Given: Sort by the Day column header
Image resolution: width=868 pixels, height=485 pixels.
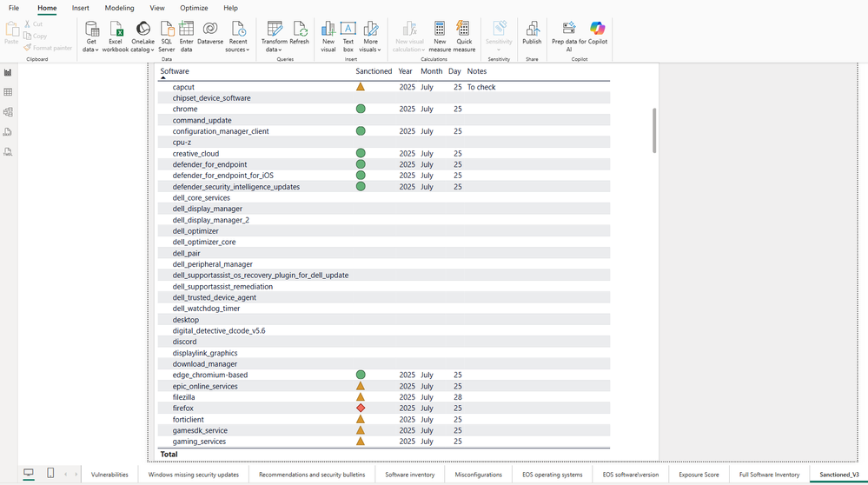Looking at the screenshot, I should click(x=454, y=71).
